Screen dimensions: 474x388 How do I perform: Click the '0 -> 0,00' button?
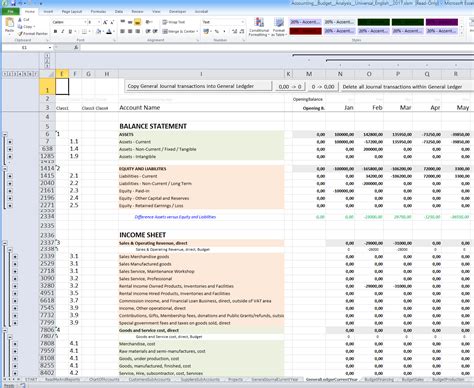(x=323, y=87)
